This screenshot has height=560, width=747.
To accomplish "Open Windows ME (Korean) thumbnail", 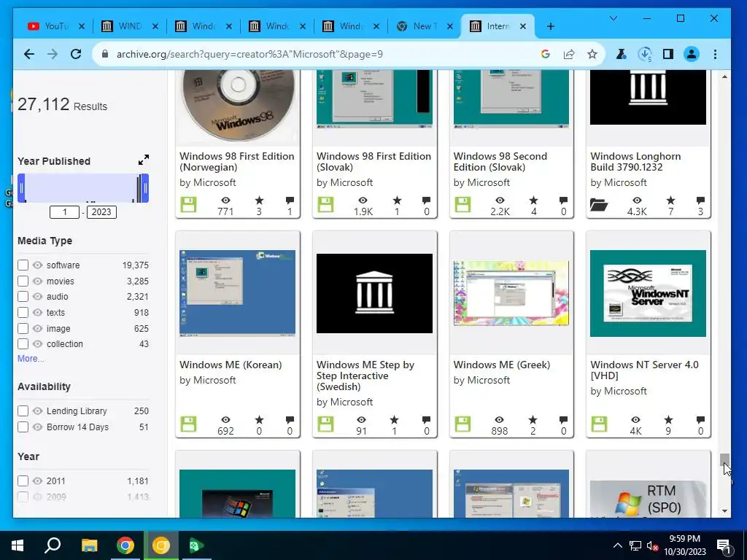I will [x=237, y=293].
